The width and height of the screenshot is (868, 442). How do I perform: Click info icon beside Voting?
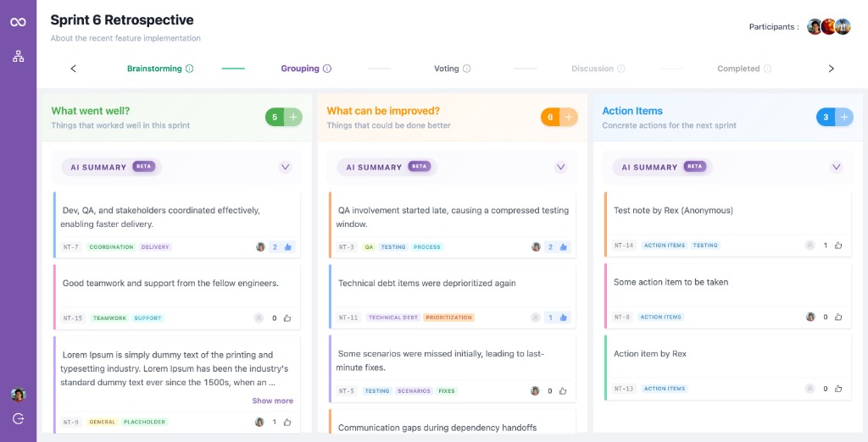[x=467, y=69]
